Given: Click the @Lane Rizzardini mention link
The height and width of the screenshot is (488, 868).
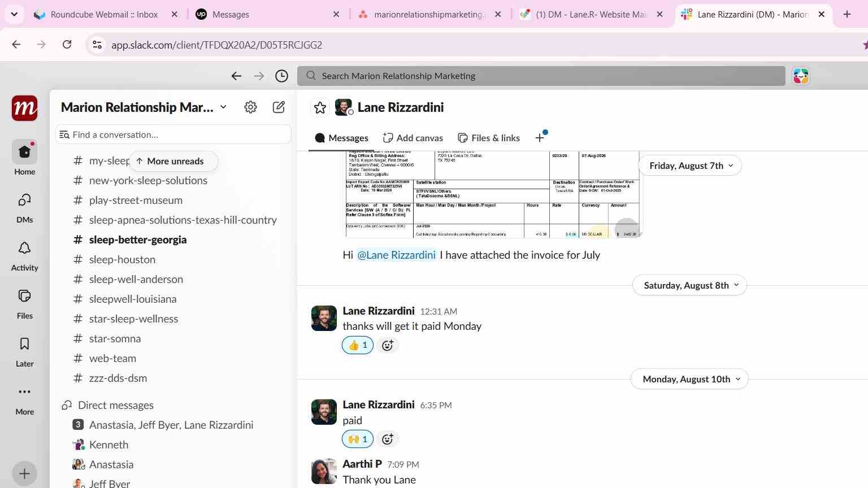Looking at the screenshot, I should pos(396,255).
